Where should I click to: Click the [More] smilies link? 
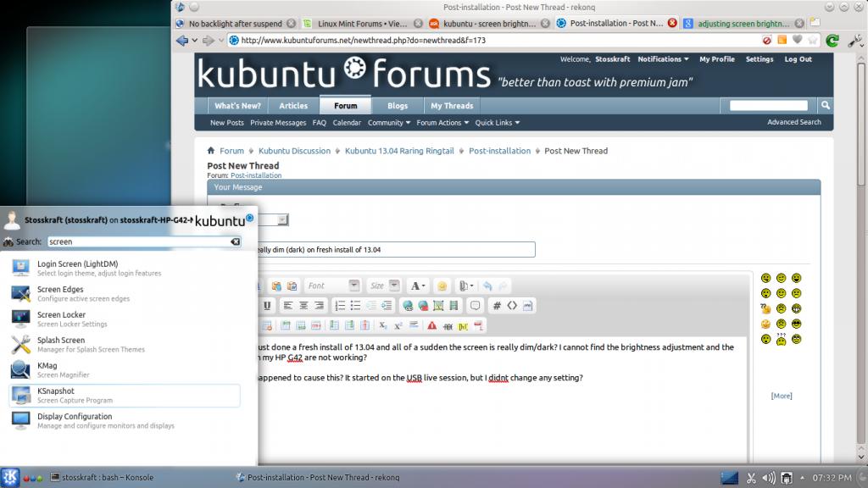(781, 396)
